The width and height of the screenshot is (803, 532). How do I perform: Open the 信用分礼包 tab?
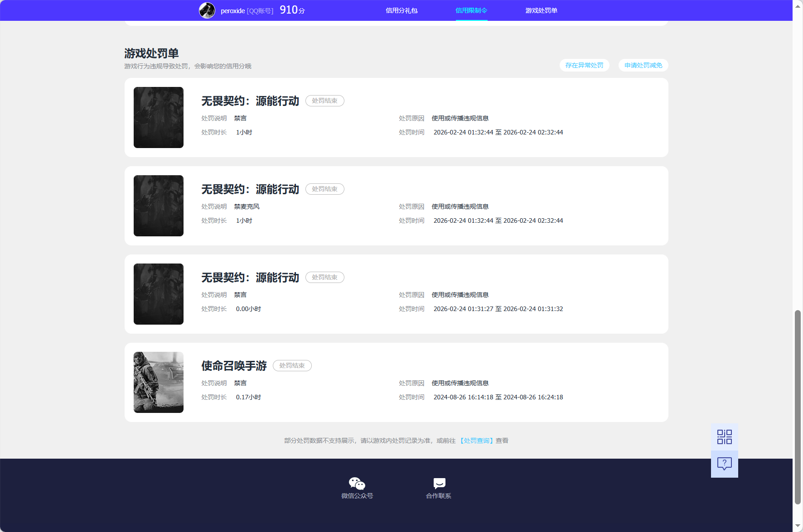click(x=401, y=10)
